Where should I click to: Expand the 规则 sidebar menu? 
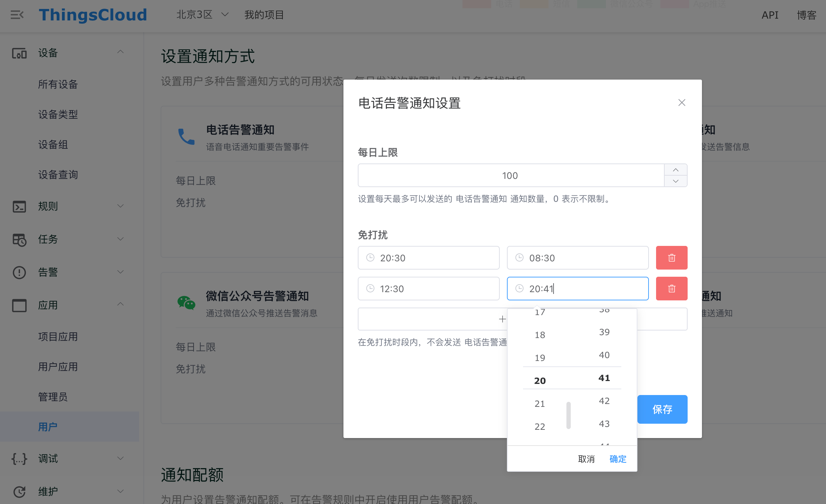120,206
